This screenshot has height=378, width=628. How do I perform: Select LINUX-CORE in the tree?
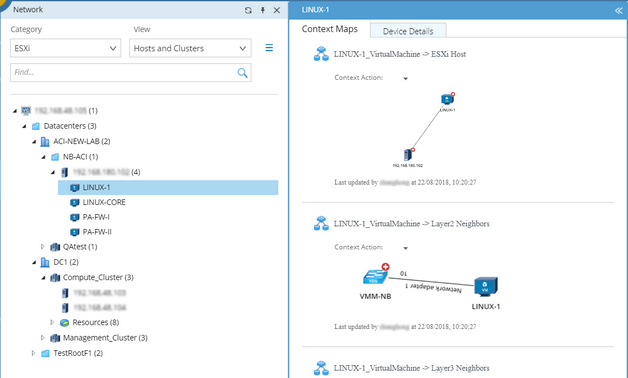coord(104,202)
